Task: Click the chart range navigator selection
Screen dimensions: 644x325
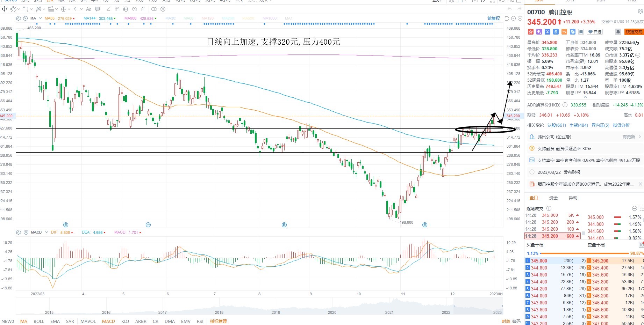Action: point(478,306)
